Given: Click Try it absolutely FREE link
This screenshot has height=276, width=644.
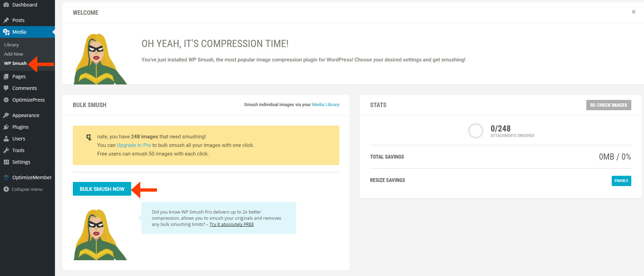Looking at the screenshot, I should [x=232, y=225].
